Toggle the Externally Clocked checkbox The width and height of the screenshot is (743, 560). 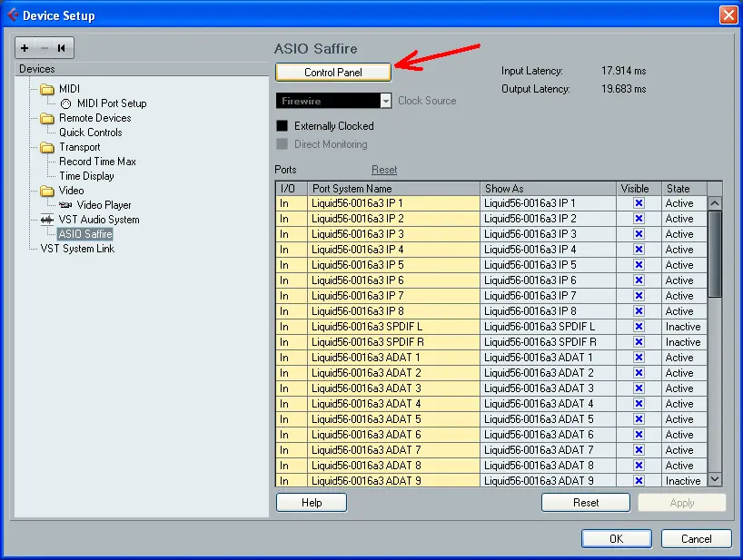coord(282,126)
